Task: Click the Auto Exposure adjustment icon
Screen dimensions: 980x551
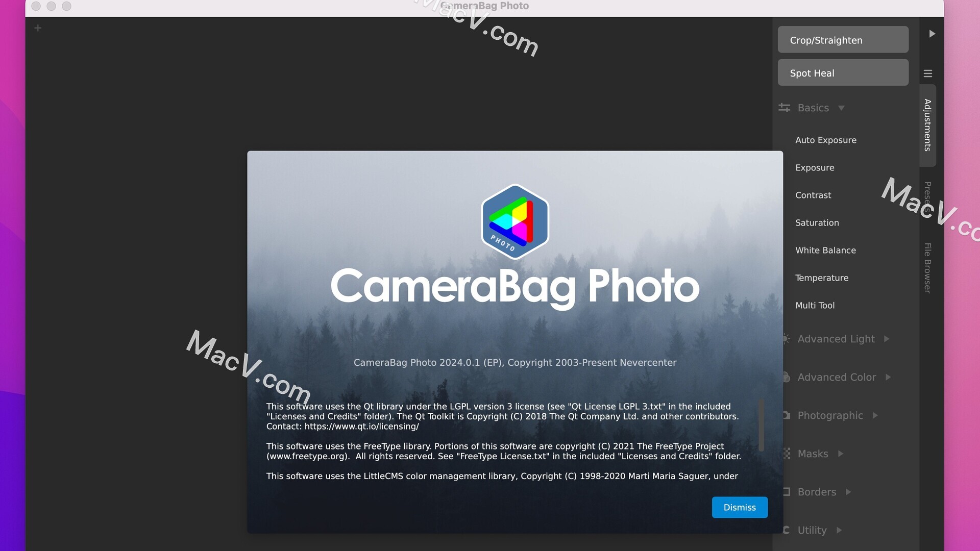Action: [x=825, y=140]
